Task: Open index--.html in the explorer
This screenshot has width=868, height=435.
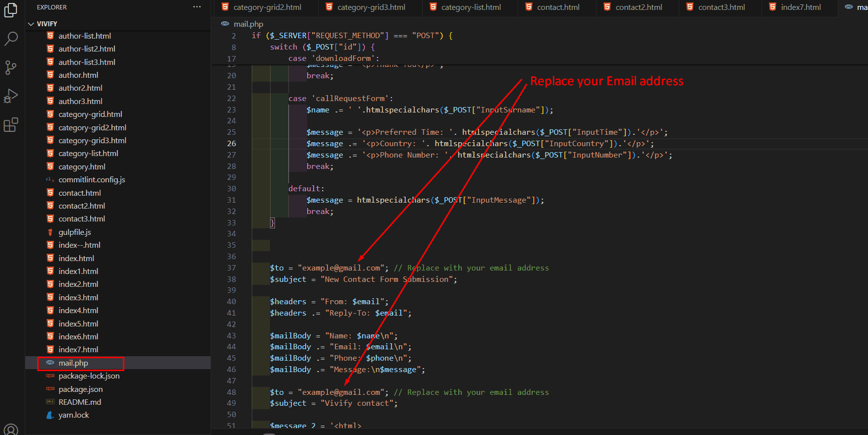Action: [79, 245]
